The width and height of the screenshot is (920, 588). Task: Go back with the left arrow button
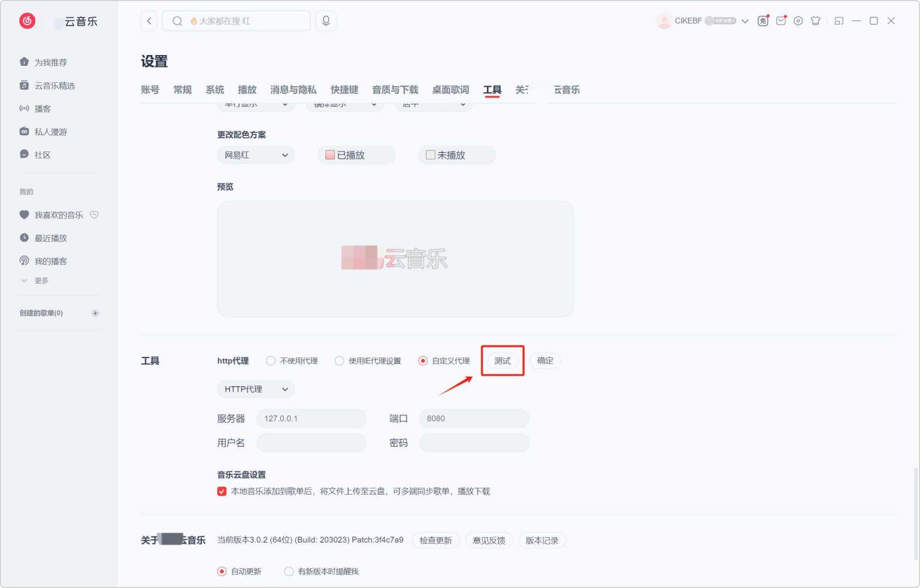pos(149,21)
